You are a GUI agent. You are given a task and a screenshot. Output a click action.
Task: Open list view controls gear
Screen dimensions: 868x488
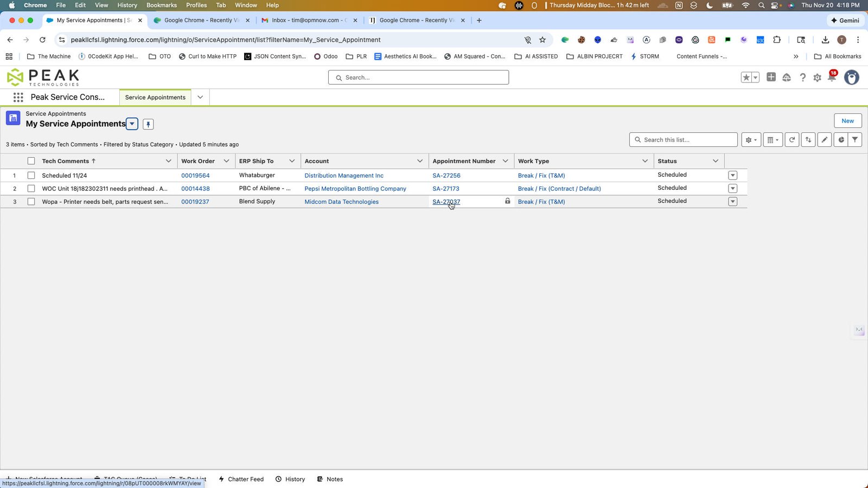751,140
